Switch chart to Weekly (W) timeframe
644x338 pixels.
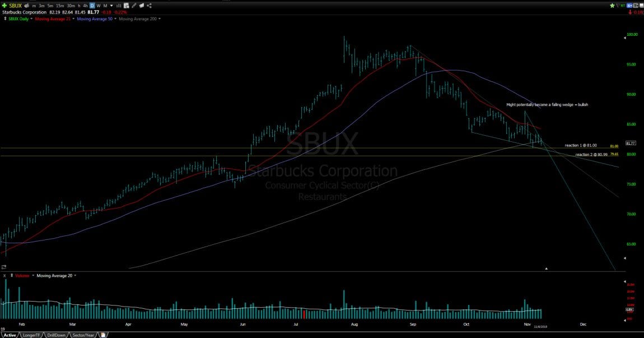click(99, 6)
